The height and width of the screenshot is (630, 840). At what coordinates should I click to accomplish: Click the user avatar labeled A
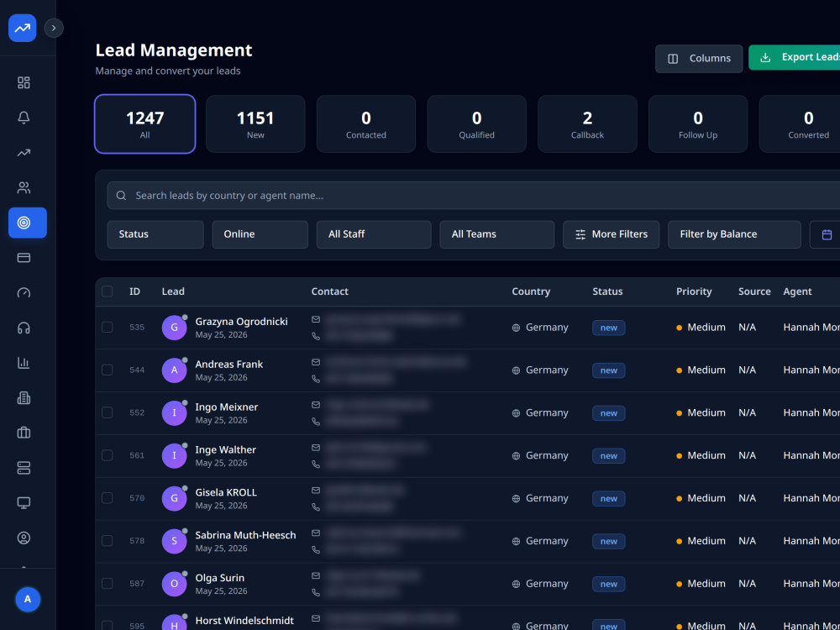pos(28,600)
